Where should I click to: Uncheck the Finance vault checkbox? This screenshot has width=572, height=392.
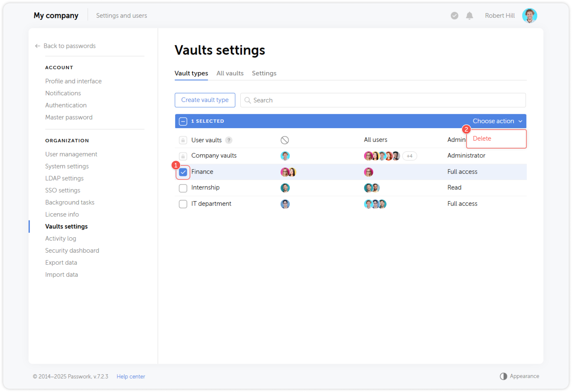click(x=183, y=172)
